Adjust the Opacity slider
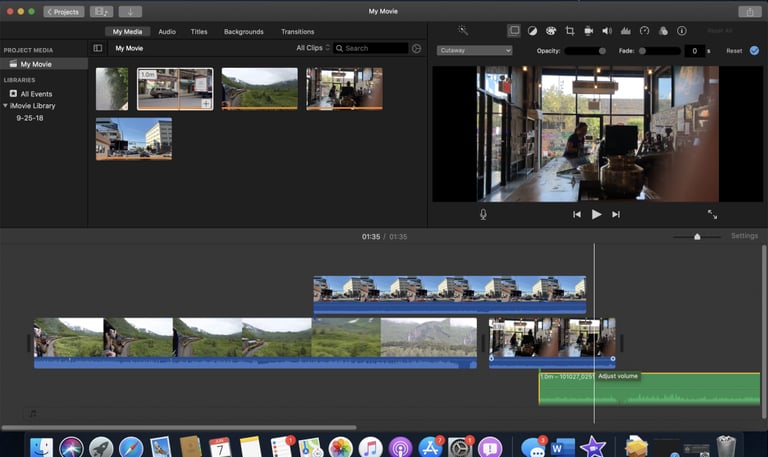Viewport: 768px width, 457px height. pyautogui.click(x=585, y=51)
